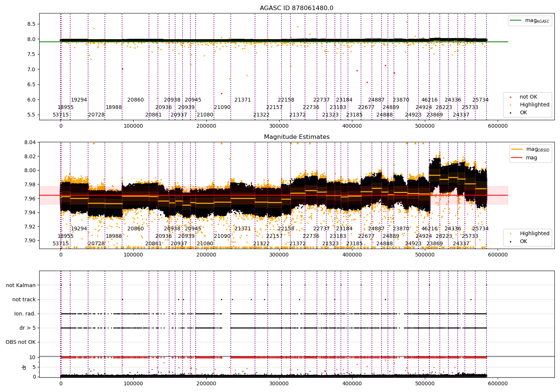Click OBSID label 21322 in the Magnitude Estimates plot
This screenshot has width=560, height=392.
(x=261, y=244)
